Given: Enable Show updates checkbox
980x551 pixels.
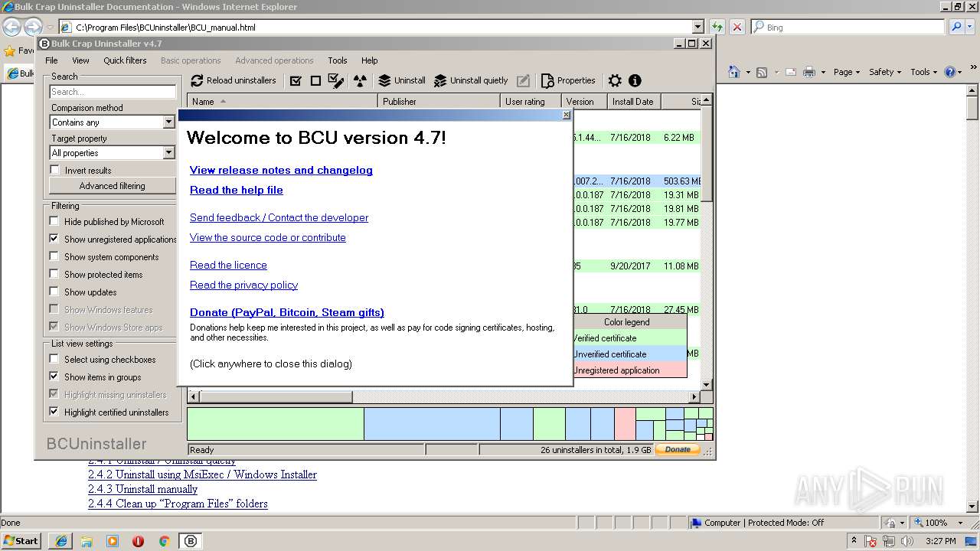Looking at the screenshot, I should (x=54, y=292).
